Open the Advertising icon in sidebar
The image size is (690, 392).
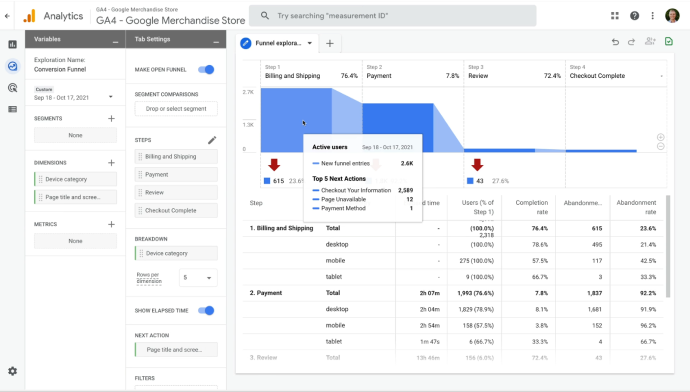[x=12, y=88]
